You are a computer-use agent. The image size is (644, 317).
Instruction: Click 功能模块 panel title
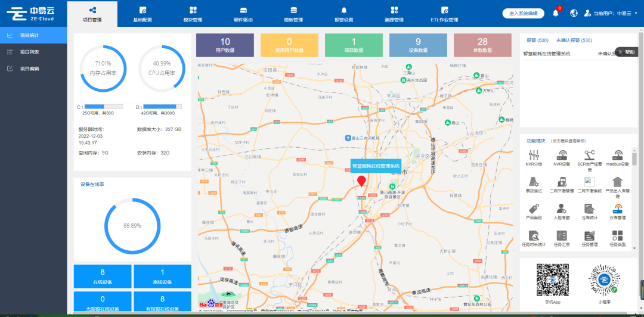[x=535, y=141]
